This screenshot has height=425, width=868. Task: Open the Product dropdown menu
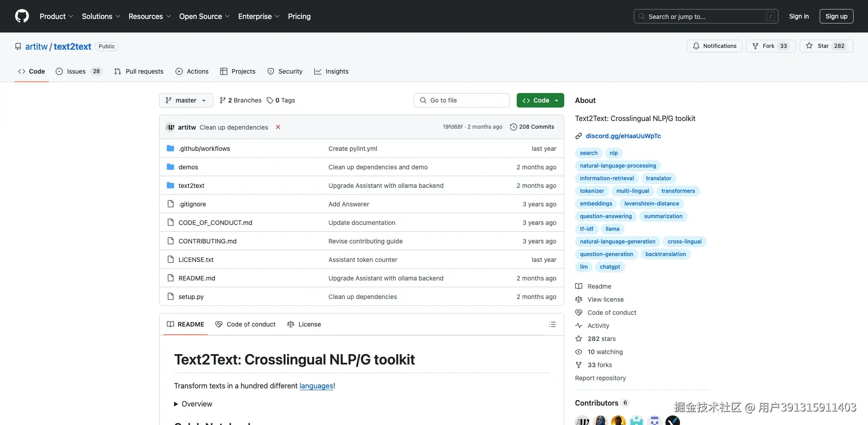point(57,16)
